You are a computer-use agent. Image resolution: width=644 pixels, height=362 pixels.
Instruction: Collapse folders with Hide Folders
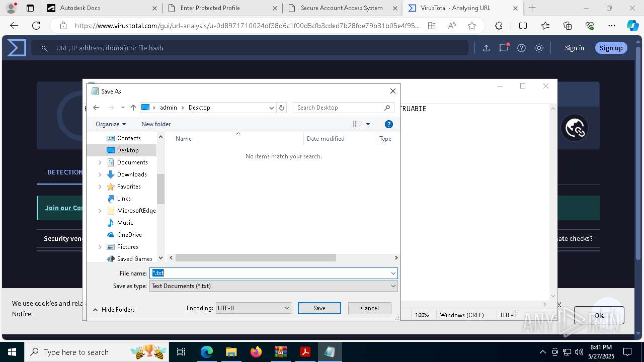click(114, 310)
